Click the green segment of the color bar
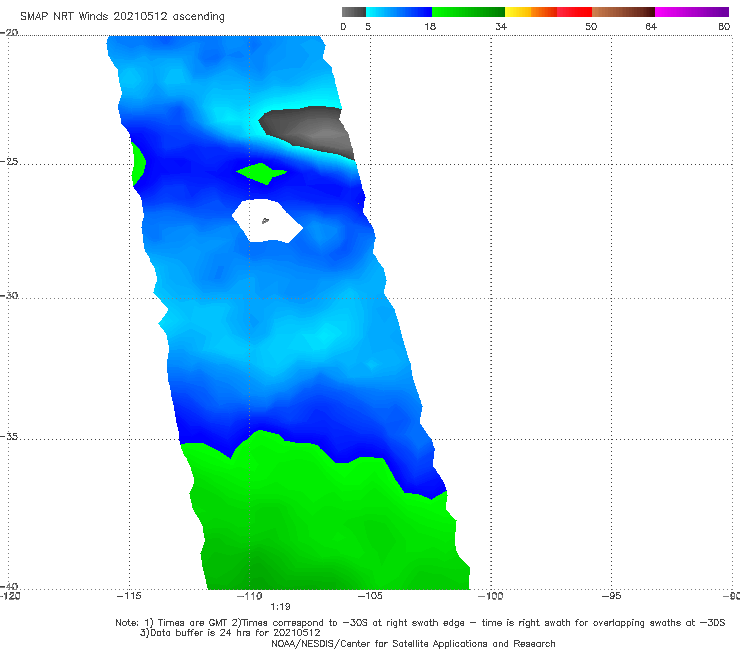The height and width of the screenshot is (650, 740). coord(468,12)
